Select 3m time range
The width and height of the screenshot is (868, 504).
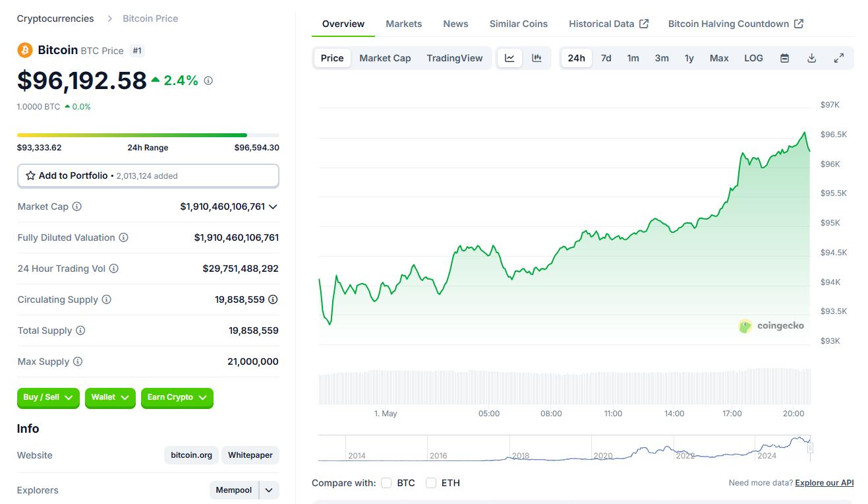[662, 58]
